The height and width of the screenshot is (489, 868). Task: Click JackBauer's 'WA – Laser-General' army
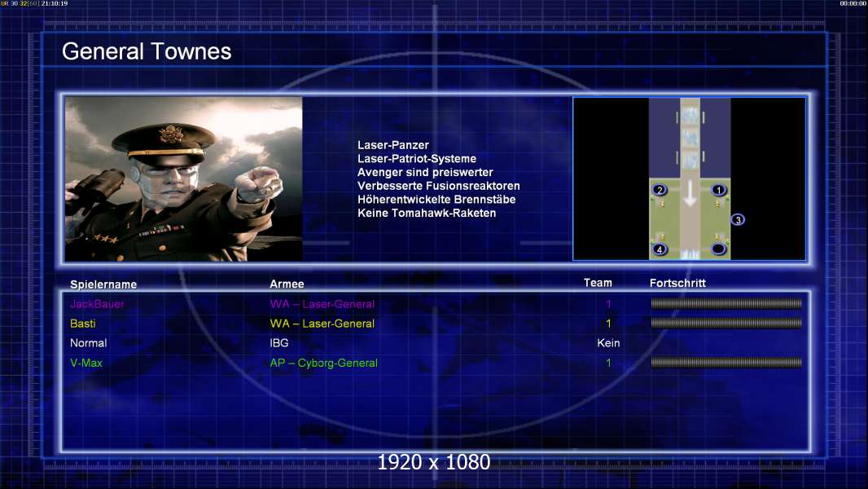tap(322, 304)
